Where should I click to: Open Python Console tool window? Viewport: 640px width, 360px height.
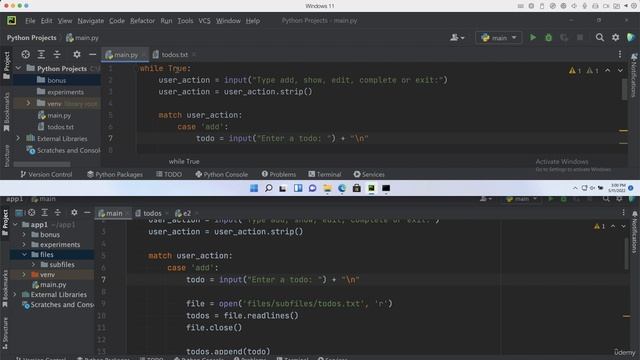[x=221, y=174]
